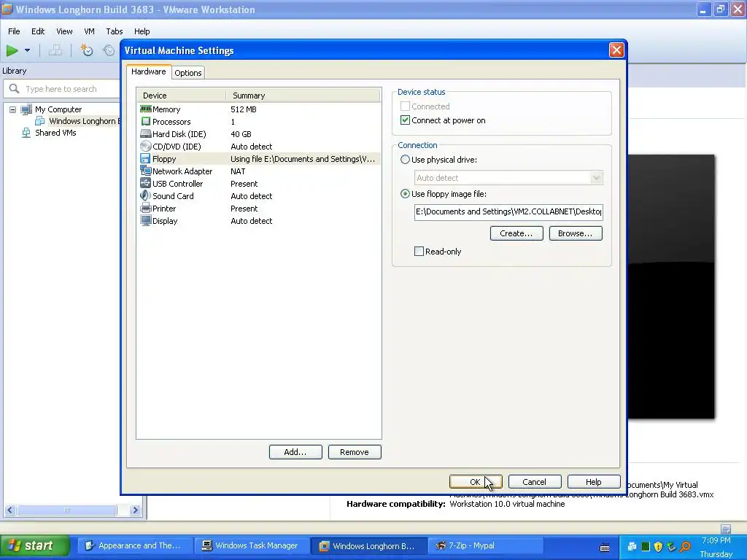The image size is (747, 560).
Task: Select Use floppy image file radio button
Action: pyautogui.click(x=405, y=194)
